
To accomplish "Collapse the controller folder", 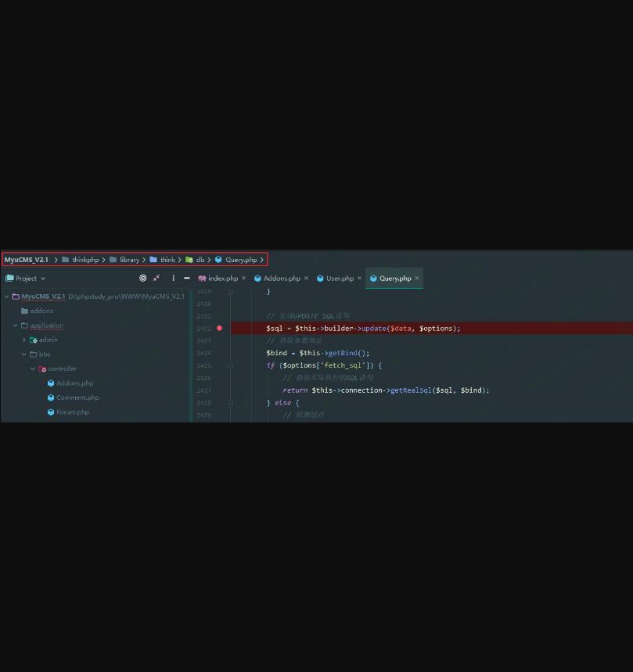I will (33, 369).
